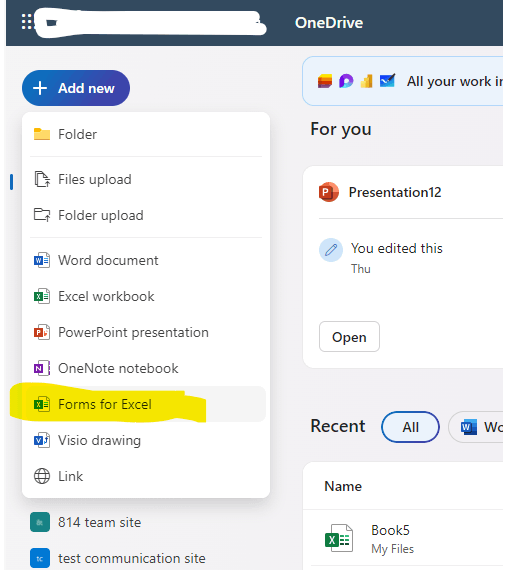508x570 pixels.
Task: Click the Add new button
Action: click(x=76, y=88)
